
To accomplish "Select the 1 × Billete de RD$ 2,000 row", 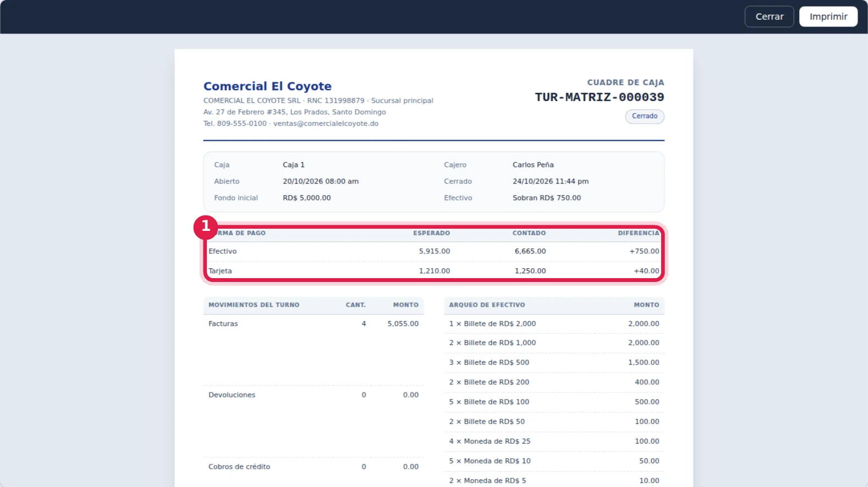I will (x=554, y=324).
